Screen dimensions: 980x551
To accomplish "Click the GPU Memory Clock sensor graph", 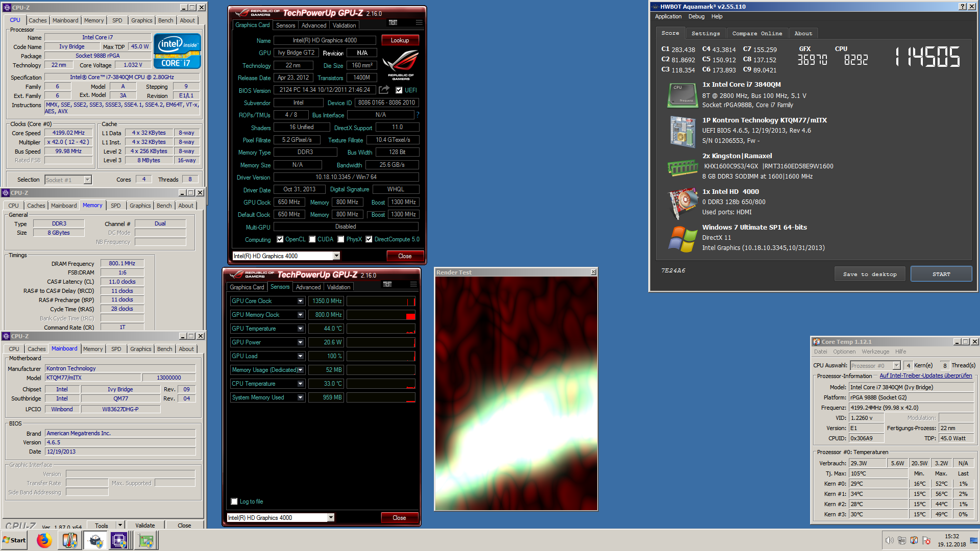I will (x=381, y=315).
